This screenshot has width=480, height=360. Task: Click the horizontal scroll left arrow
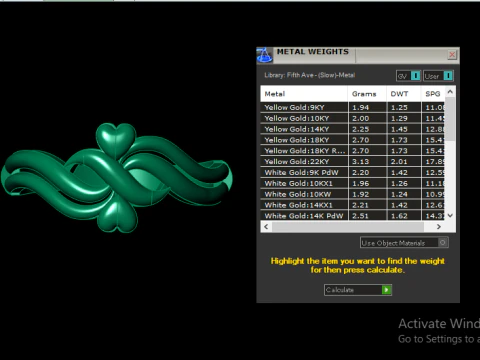tap(266, 227)
